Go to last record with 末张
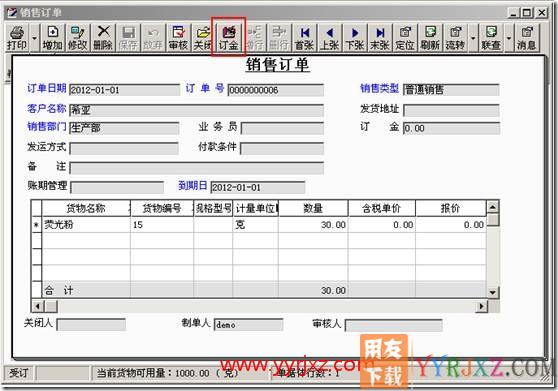This screenshot has height=391, width=558. 380,38
